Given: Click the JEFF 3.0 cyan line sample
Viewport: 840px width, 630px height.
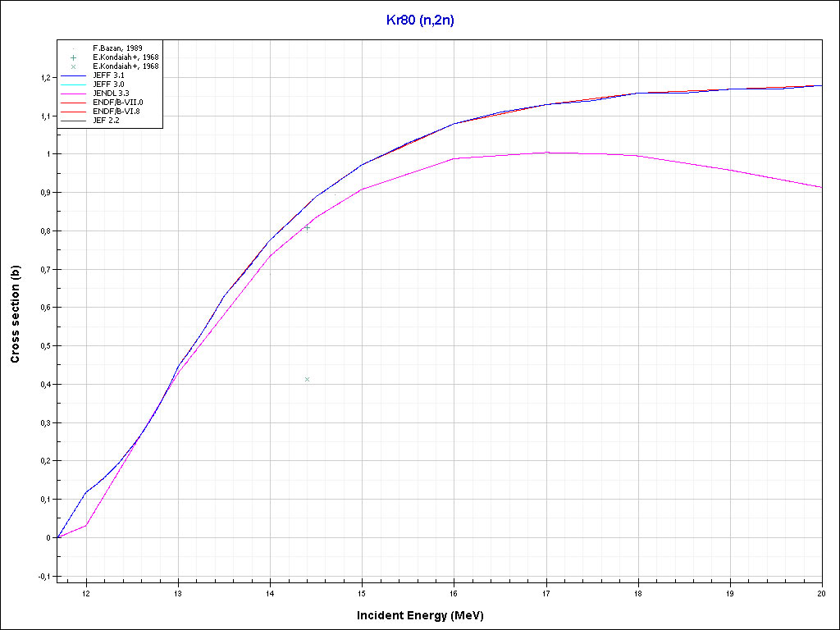Looking at the screenshot, I should point(73,84).
